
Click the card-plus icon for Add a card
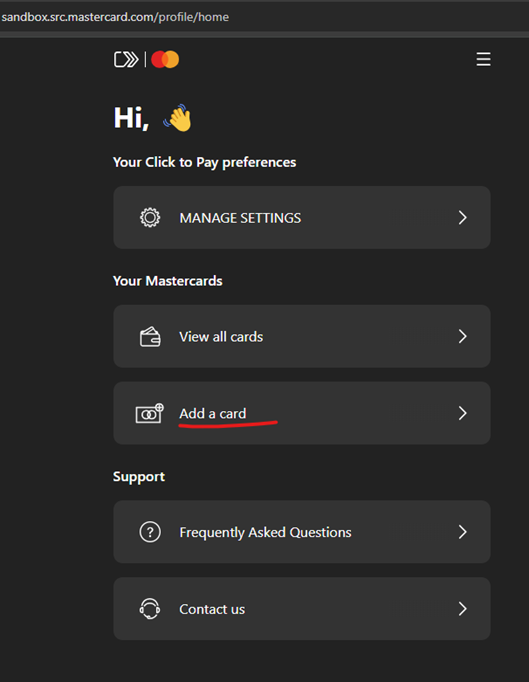click(150, 413)
